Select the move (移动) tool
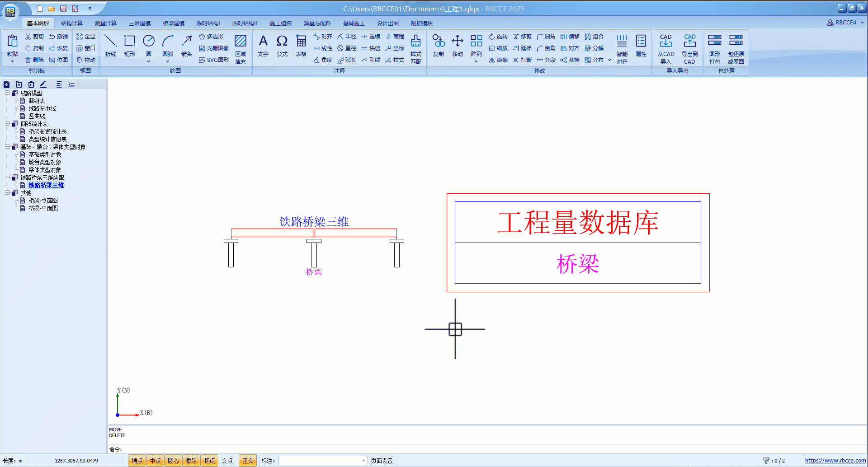 coord(458,45)
